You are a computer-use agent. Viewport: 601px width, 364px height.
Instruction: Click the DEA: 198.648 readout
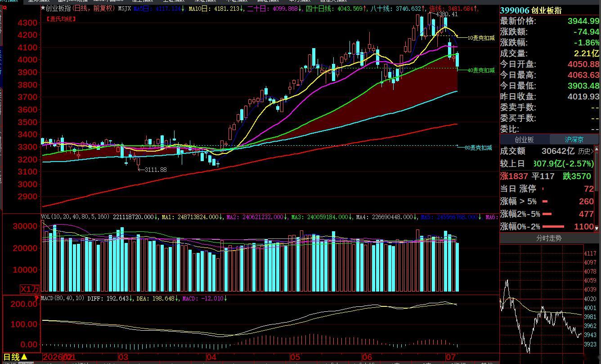tap(155, 298)
